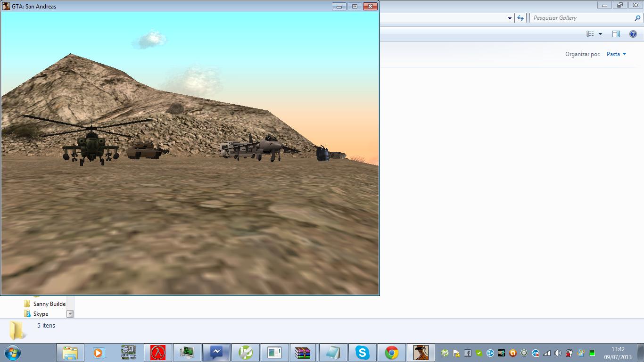
Task: Click the Facebook tray icon
Action: coord(468,353)
